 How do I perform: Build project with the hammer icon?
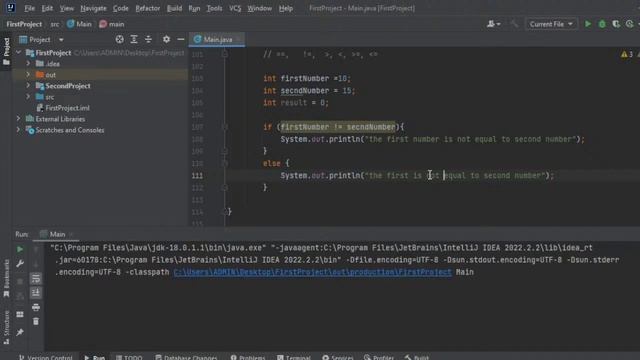click(514, 24)
